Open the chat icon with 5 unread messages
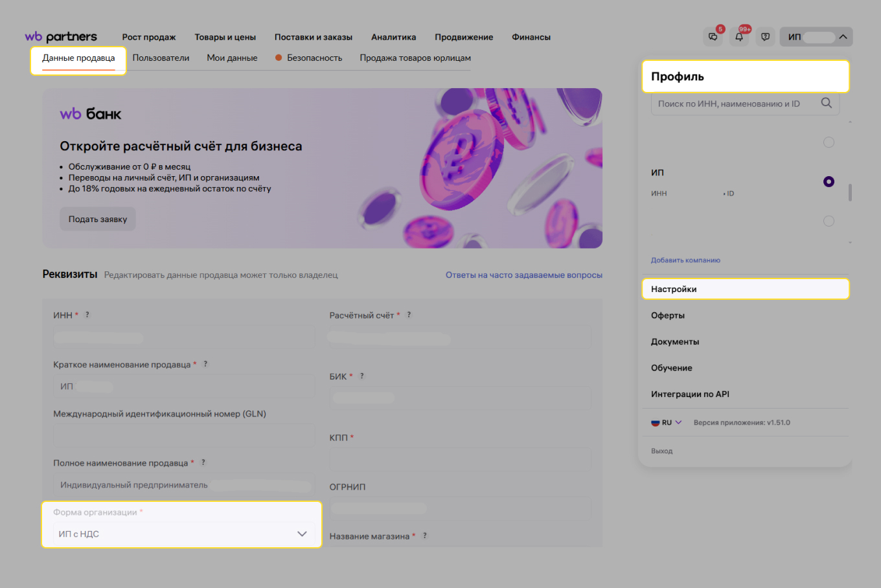Viewport: 881px width, 588px height. [713, 36]
